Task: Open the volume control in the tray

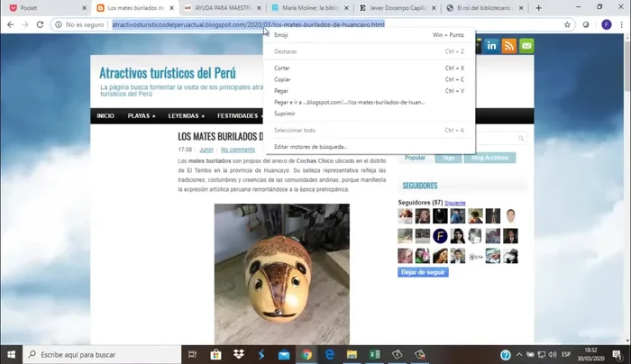Action: [x=553, y=355]
